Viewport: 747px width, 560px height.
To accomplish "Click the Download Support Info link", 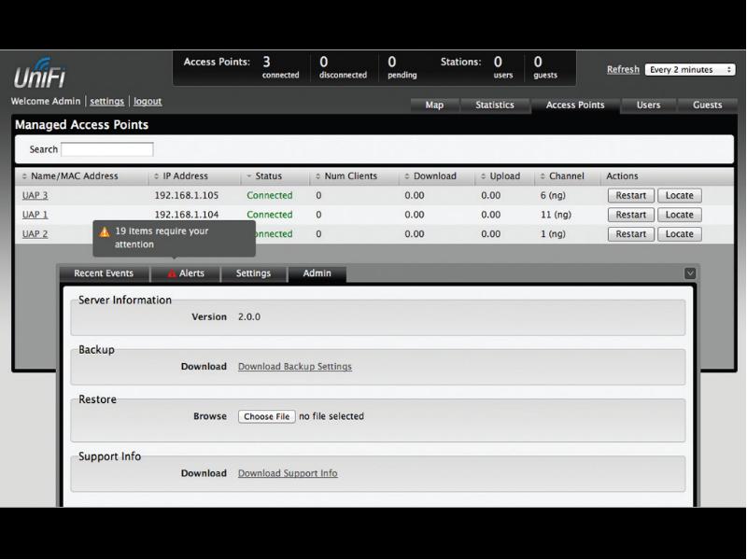I will pos(288,473).
